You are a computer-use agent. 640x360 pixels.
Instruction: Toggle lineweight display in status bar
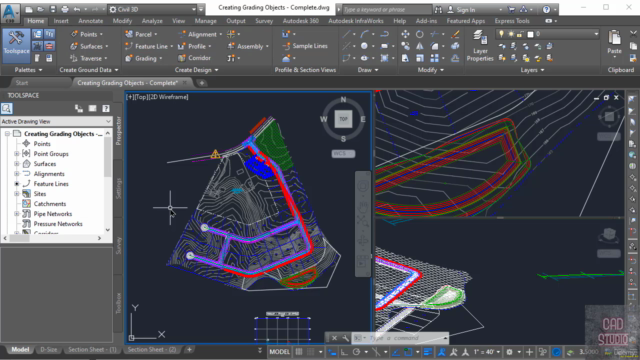click(427, 352)
